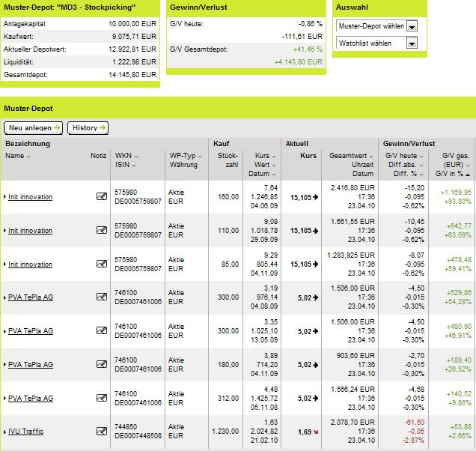Open note icon for Init innovation bought 29.09.09
This screenshot has height=451, width=476.
pos(102,230)
